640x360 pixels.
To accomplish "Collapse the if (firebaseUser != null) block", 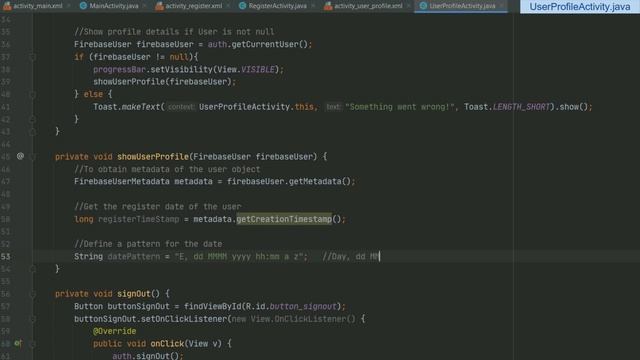I will (33, 57).
